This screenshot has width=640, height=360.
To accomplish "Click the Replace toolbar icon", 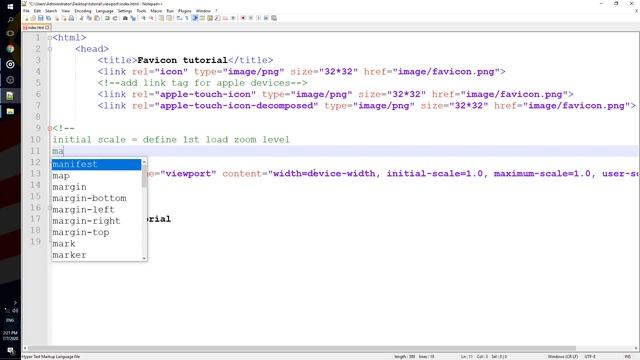I will pos(133,18).
